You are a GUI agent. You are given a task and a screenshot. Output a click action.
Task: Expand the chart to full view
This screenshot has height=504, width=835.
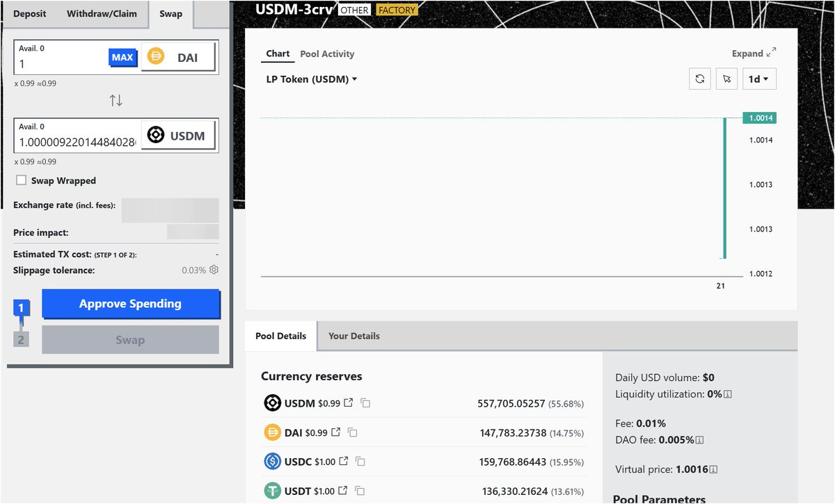(x=754, y=54)
